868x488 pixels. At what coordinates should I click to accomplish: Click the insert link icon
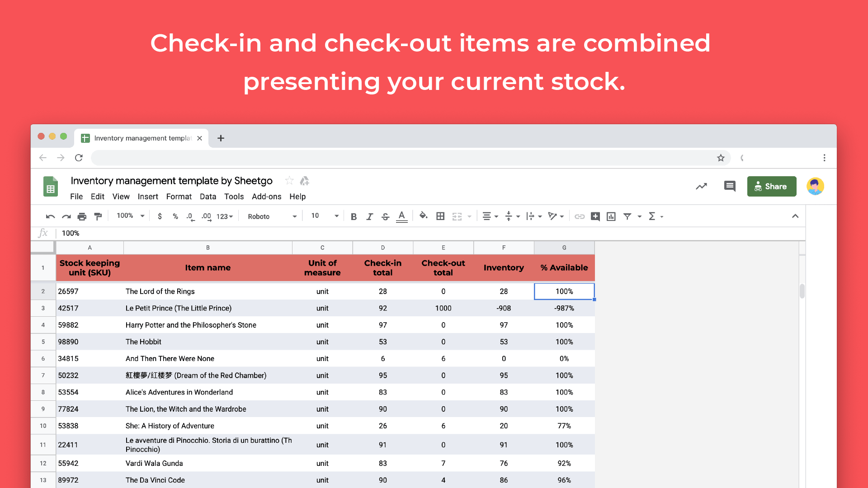pyautogui.click(x=580, y=216)
